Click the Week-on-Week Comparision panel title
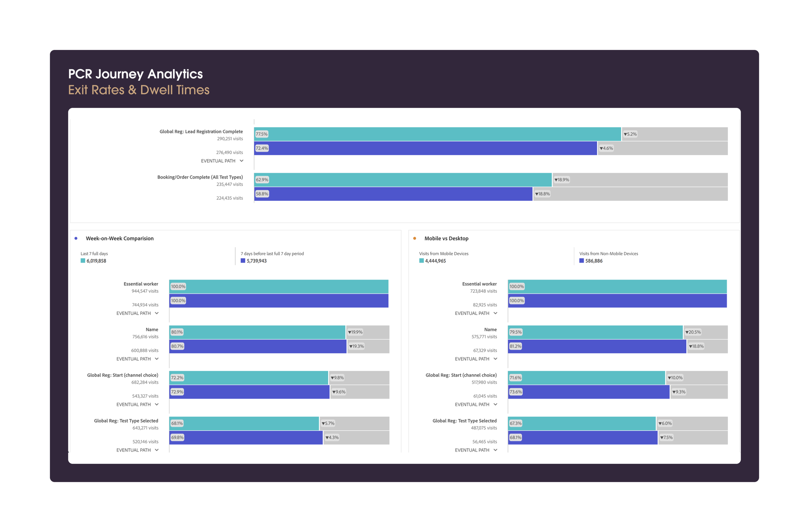 point(120,238)
